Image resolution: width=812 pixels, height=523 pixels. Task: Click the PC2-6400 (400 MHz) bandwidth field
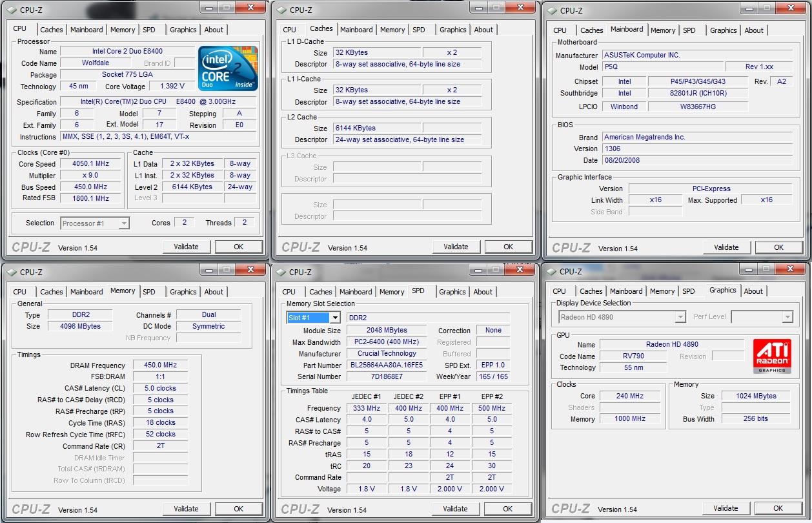pyautogui.click(x=387, y=342)
